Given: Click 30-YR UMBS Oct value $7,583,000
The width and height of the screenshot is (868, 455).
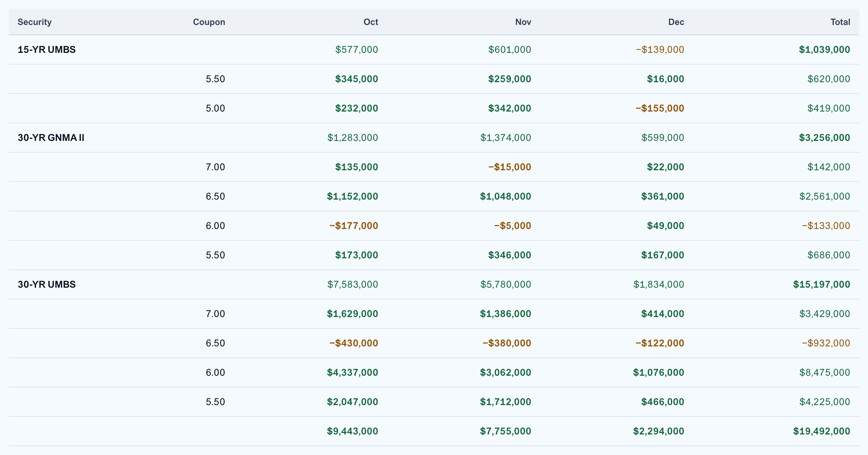Looking at the screenshot, I should tap(353, 284).
